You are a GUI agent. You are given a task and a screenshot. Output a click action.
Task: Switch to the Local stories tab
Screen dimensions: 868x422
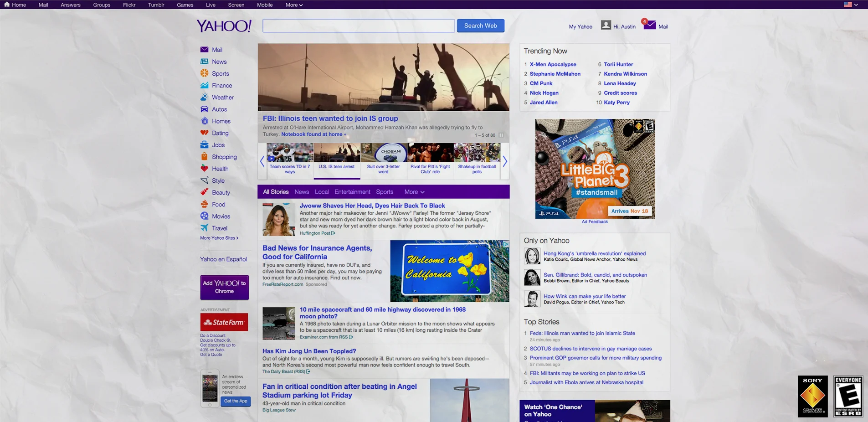pyautogui.click(x=322, y=192)
